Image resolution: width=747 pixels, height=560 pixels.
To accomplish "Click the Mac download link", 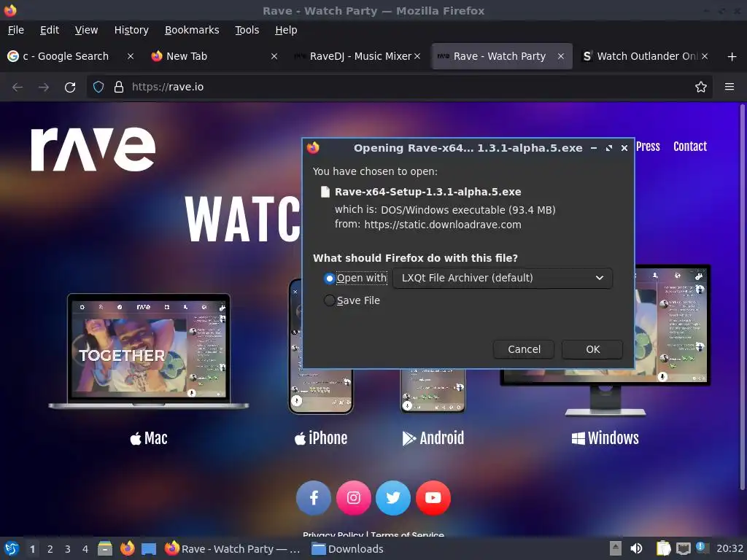I will tap(149, 438).
